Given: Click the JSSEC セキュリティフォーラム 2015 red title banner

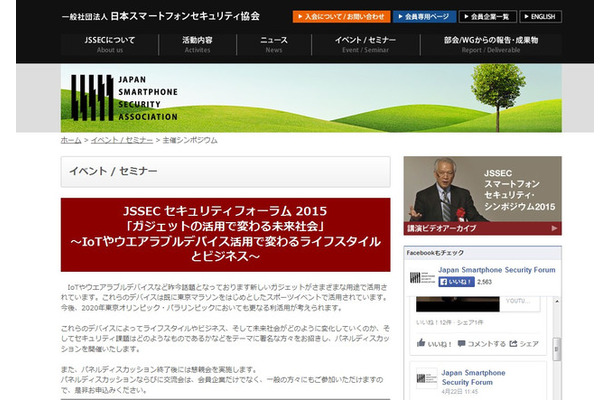Looking at the screenshot, I should pos(226,235).
